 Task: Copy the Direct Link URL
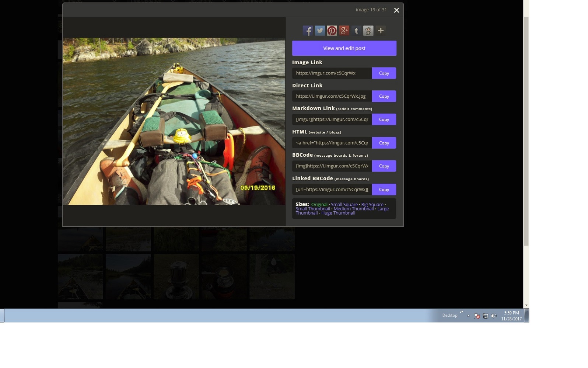tap(384, 96)
